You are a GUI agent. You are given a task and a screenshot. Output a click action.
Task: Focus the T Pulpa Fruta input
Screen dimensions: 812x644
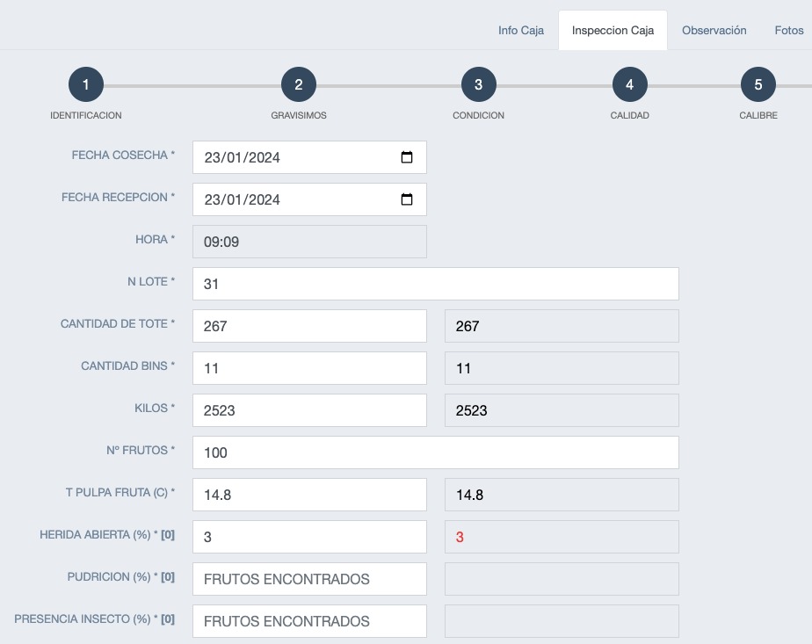coord(309,495)
